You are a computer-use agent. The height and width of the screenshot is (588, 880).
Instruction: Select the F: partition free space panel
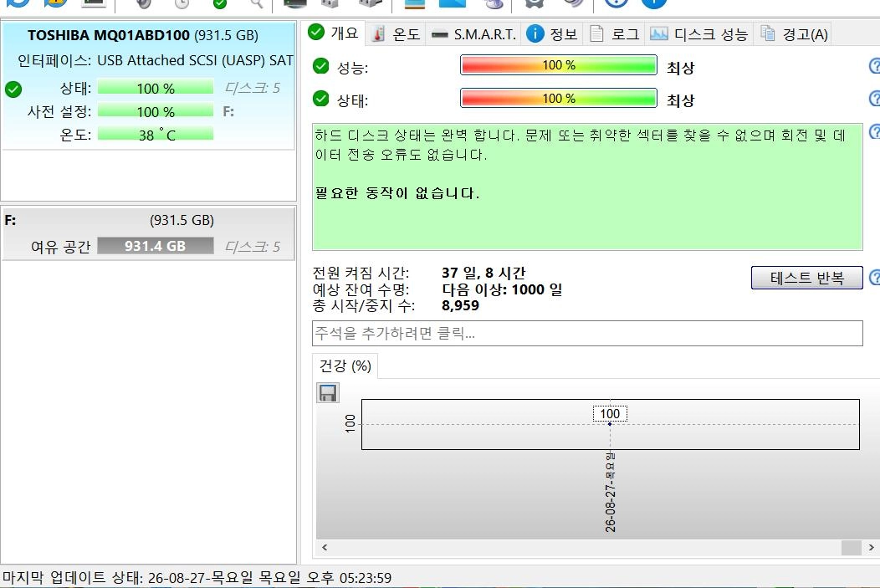(x=148, y=233)
